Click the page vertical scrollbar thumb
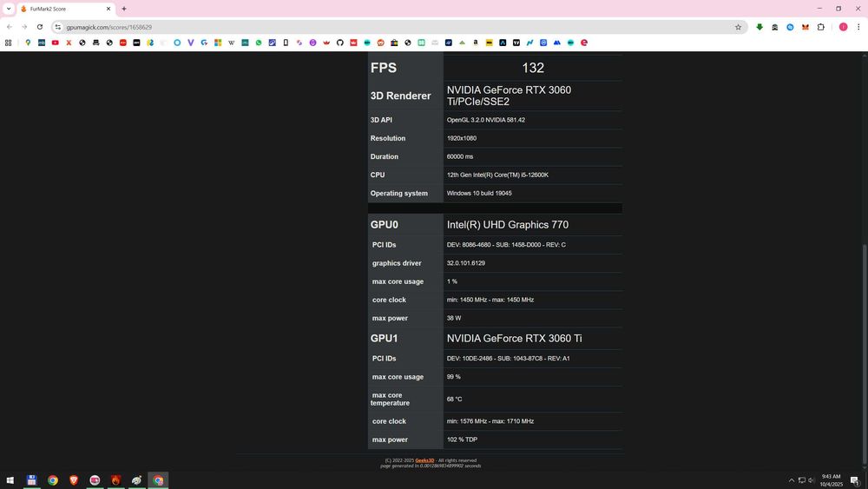The image size is (868, 489). (865, 354)
